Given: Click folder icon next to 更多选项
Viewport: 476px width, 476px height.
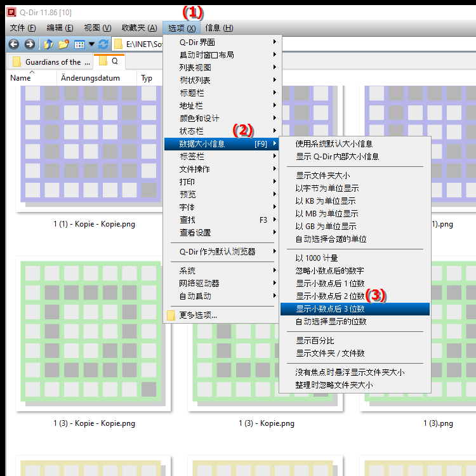Looking at the screenshot, I should 171,315.
